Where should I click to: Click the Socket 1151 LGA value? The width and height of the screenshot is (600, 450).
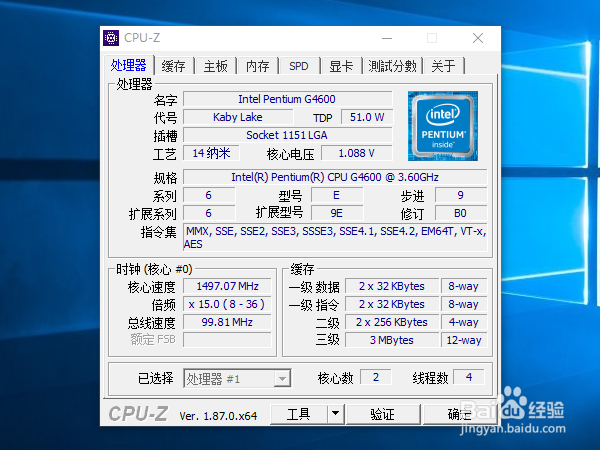[288, 135]
